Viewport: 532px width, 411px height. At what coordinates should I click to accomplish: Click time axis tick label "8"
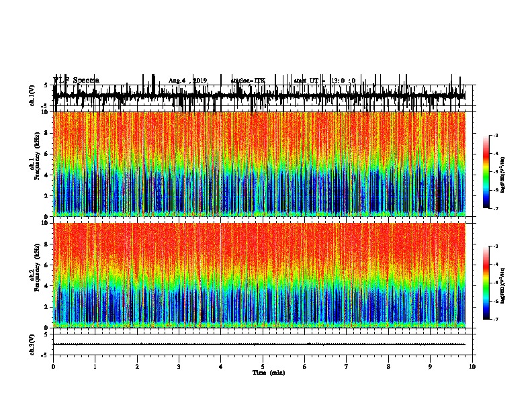388,367
